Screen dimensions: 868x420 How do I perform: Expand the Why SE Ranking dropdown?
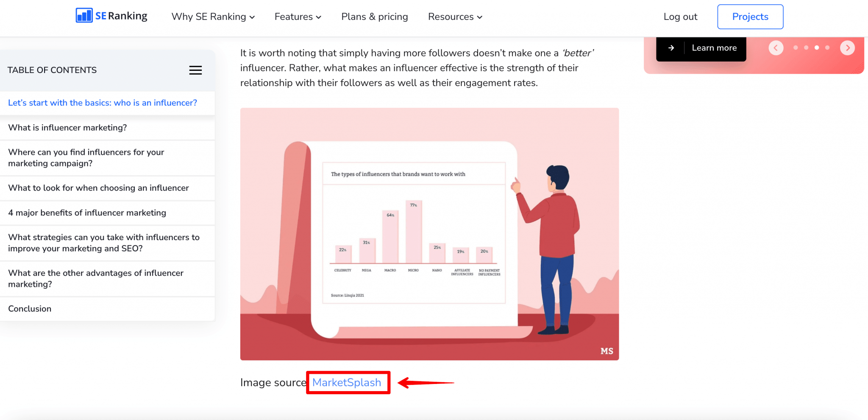pyautogui.click(x=213, y=17)
